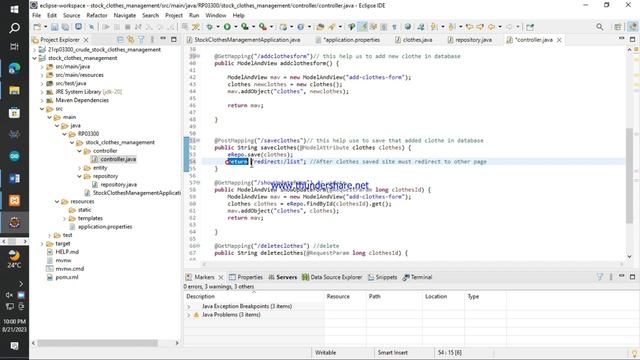The height and width of the screenshot is (360, 640).
Task: Click the Save All toolbar icon
Action: click(65, 27)
